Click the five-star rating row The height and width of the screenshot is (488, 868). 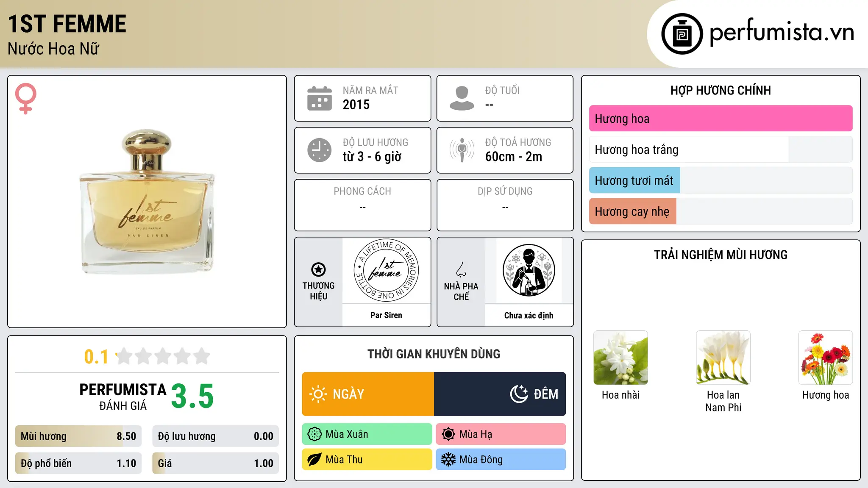pyautogui.click(x=163, y=356)
